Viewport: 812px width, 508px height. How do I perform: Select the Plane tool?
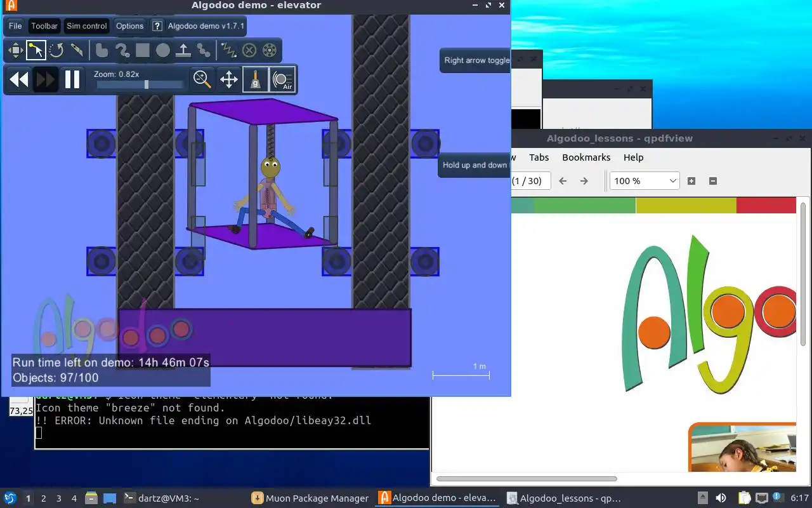pyautogui.click(x=183, y=50)
